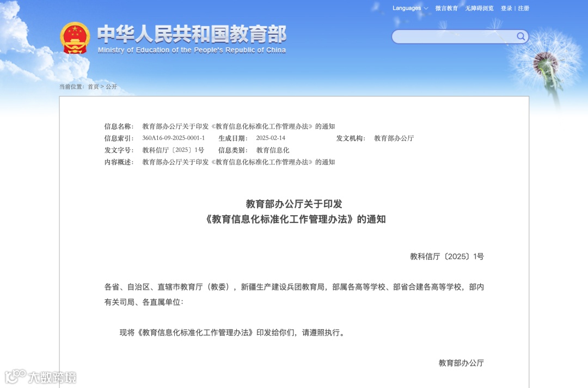588x388 pixels.
Task: Click the 生成日期 label
Action: pos(233,138)
